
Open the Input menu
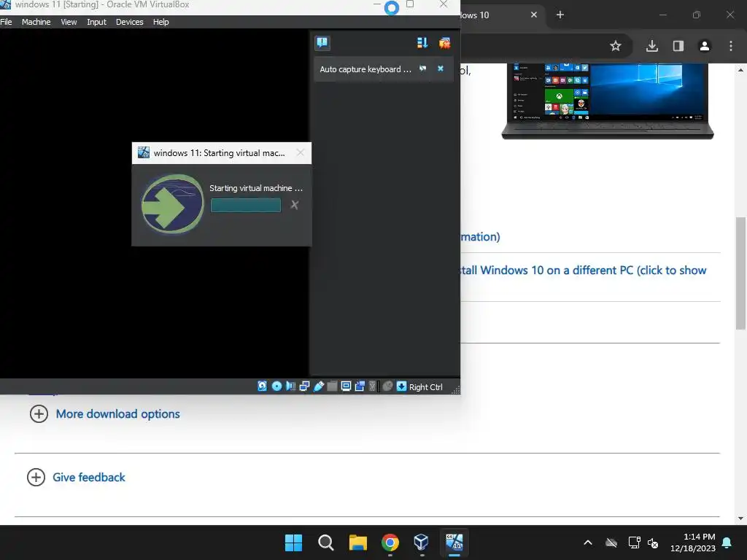[x=97, y=22]
